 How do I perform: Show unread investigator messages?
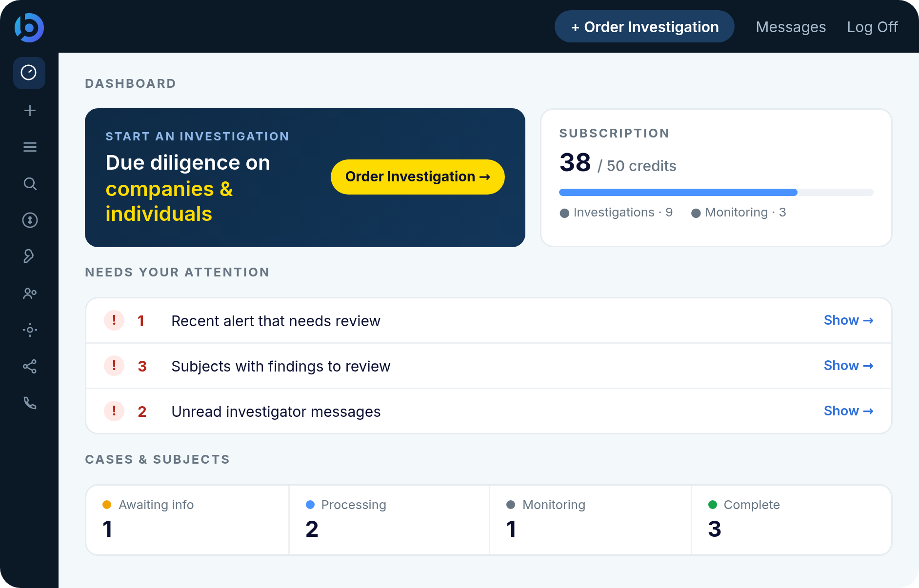pos(848,411)
